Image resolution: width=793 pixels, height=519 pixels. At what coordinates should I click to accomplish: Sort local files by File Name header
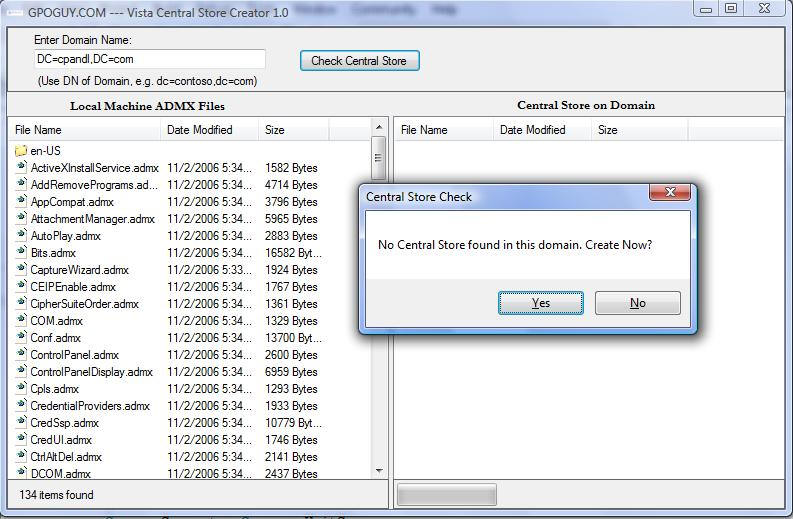click(84, 130)
